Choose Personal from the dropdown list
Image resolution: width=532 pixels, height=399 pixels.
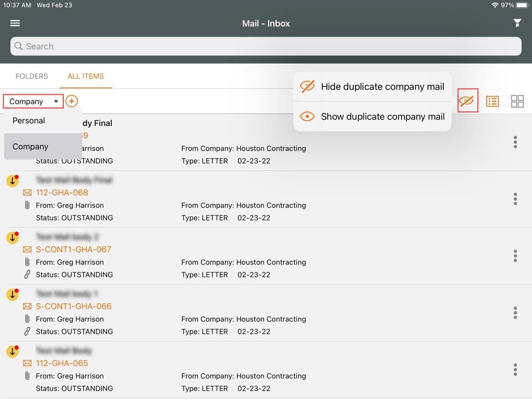click(29, 121)
